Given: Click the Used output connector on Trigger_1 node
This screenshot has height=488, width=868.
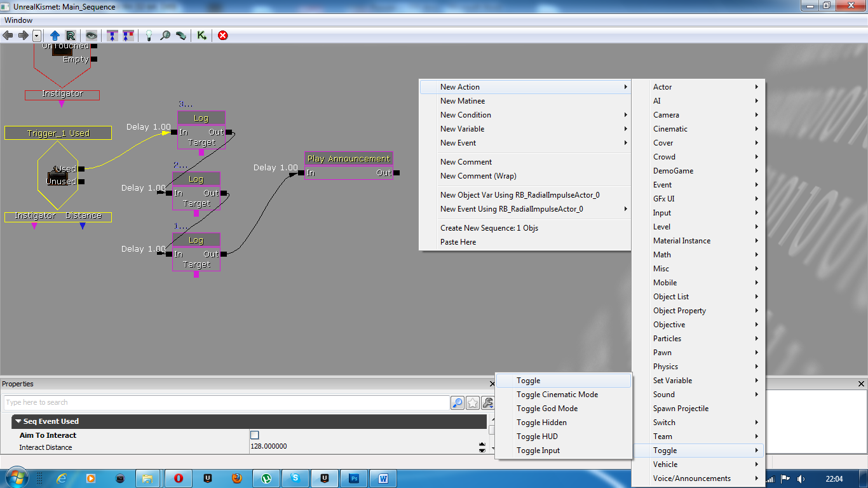Looking at the screenshot, I should point(81,169).
